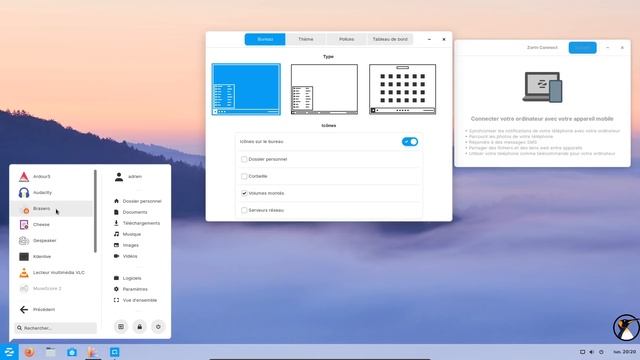Screen dimensions: 640x360
Task: Click the Zorin Connect taskbar icon
Action: coord(115,352)
